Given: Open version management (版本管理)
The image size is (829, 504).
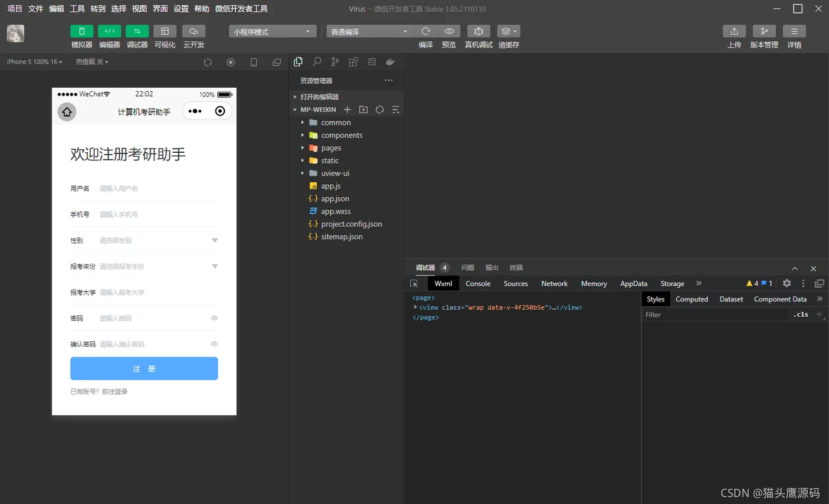Looking at the screenshot, I should point(764,31).
